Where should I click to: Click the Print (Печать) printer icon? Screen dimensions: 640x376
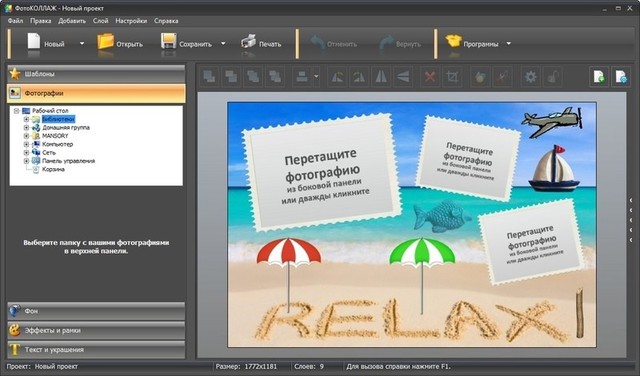click(x=248, y=42)
